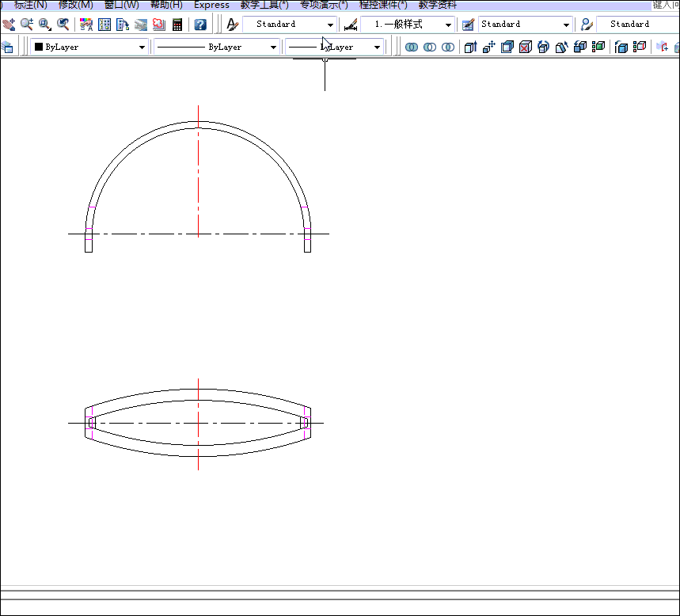Choose the Extrude Faces tool

pos(470,47)
